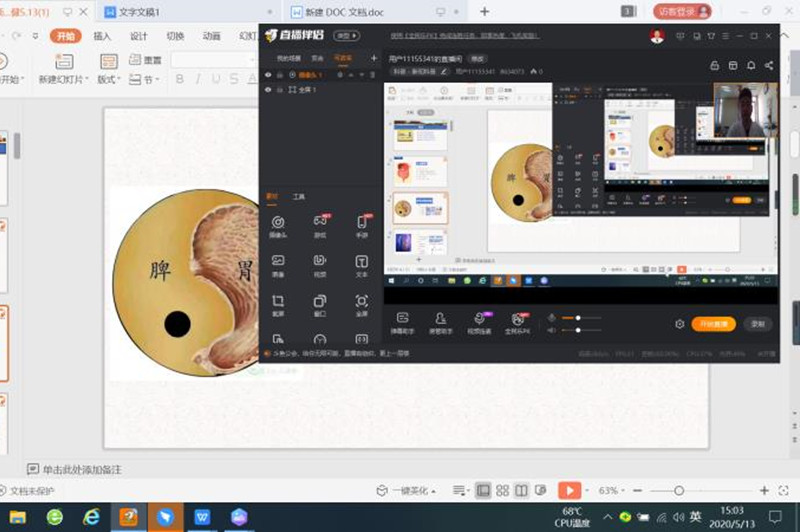Adjust the WPS zoom slider
800x532 pixels.
[x=679, y=491]
